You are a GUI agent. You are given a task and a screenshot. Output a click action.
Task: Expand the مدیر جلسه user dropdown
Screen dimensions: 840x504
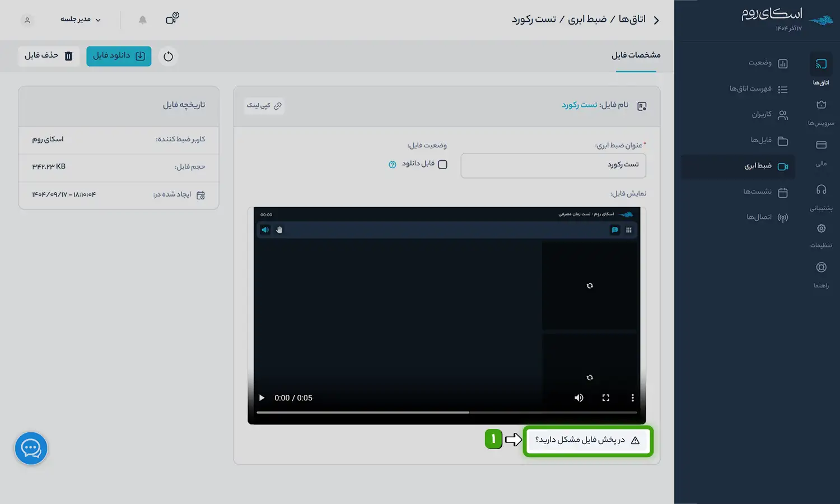[81, 20]
